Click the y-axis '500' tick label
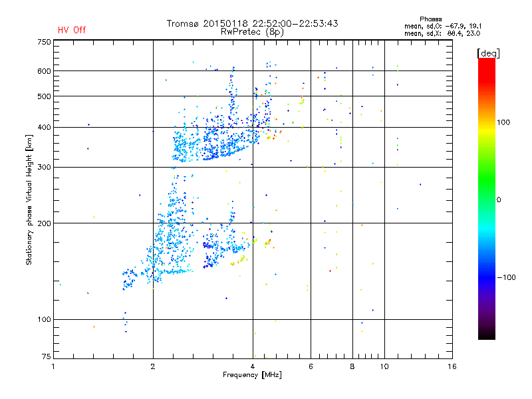Image resolution: width=532 pixels, height=399 pixels. [44, 96]
